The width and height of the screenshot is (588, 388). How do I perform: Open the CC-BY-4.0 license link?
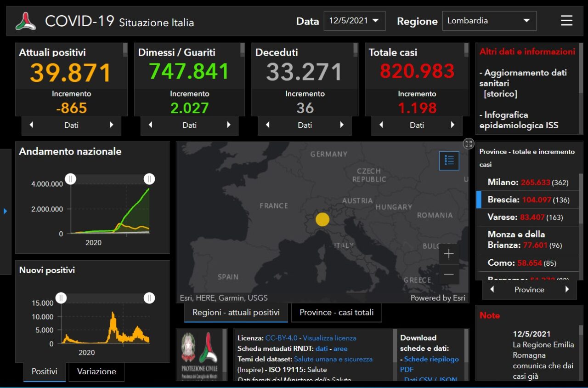[281, 338]
